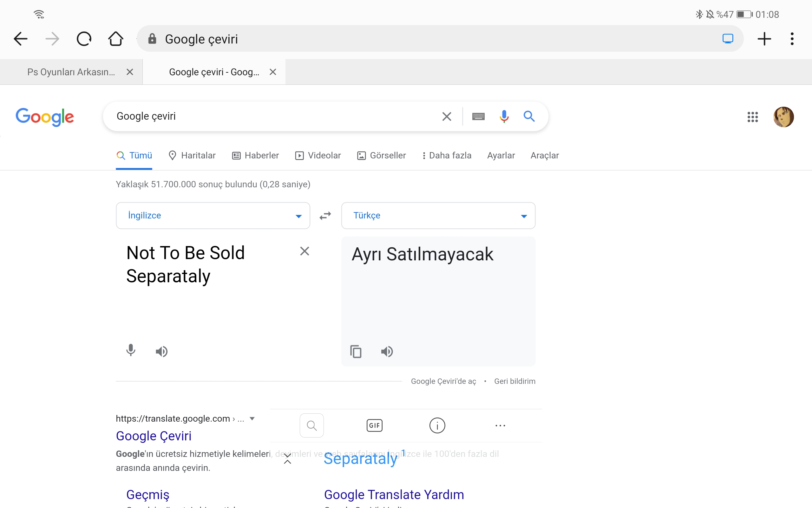Tap the search icon in the keyboard toolbar
Viewport: 812px width, 508px height.
point(312,425)
